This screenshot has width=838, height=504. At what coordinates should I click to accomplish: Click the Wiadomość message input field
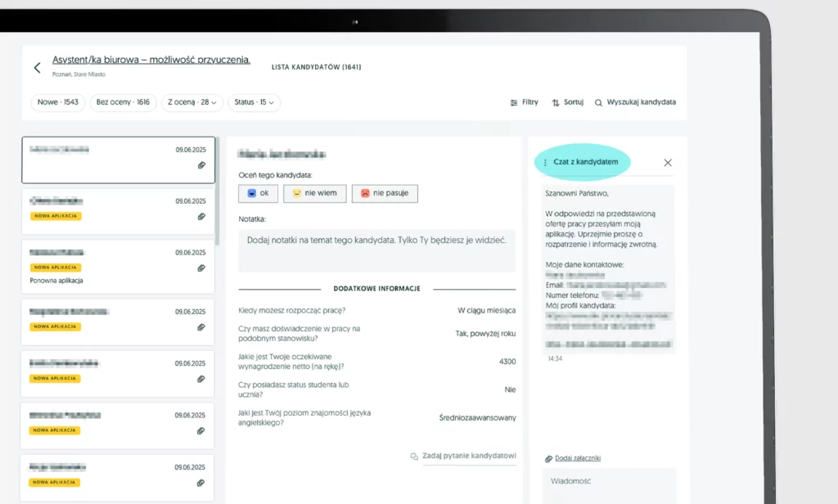609,485
